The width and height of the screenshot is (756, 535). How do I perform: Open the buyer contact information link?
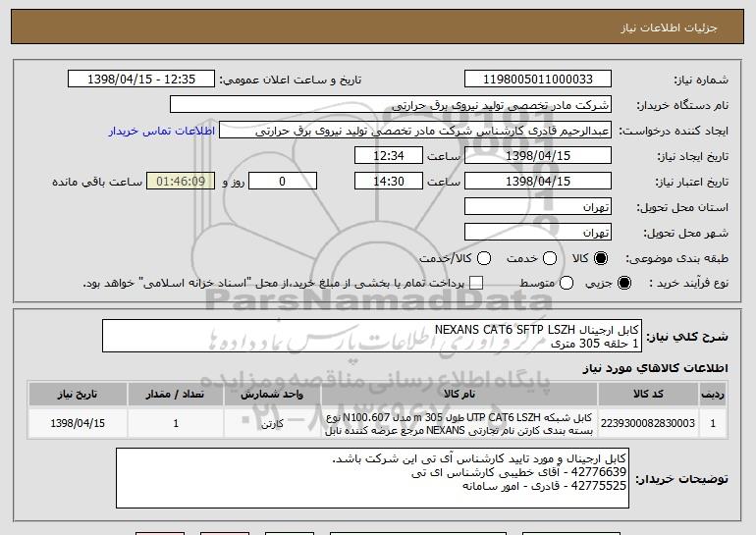tap(162, 131)
